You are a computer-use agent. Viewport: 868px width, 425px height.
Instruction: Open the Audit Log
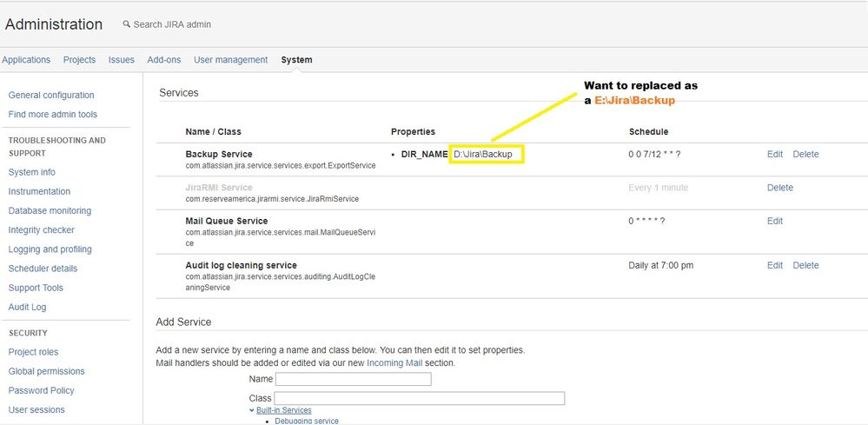27,307
